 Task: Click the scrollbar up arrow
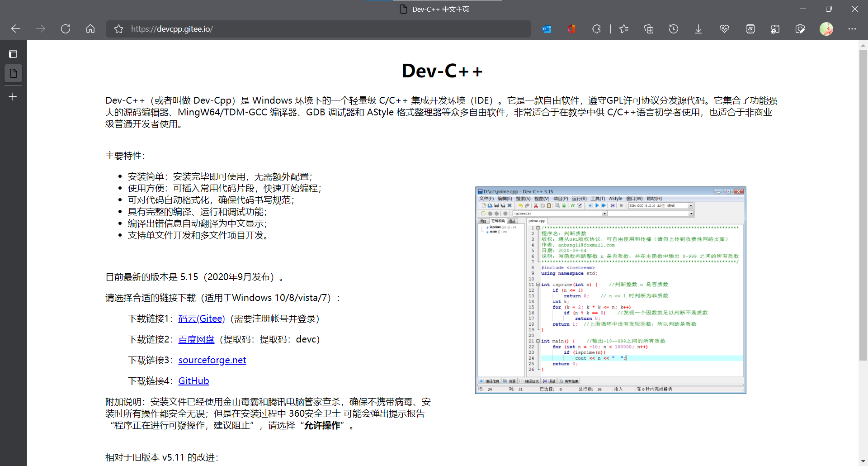click(863, 45)
